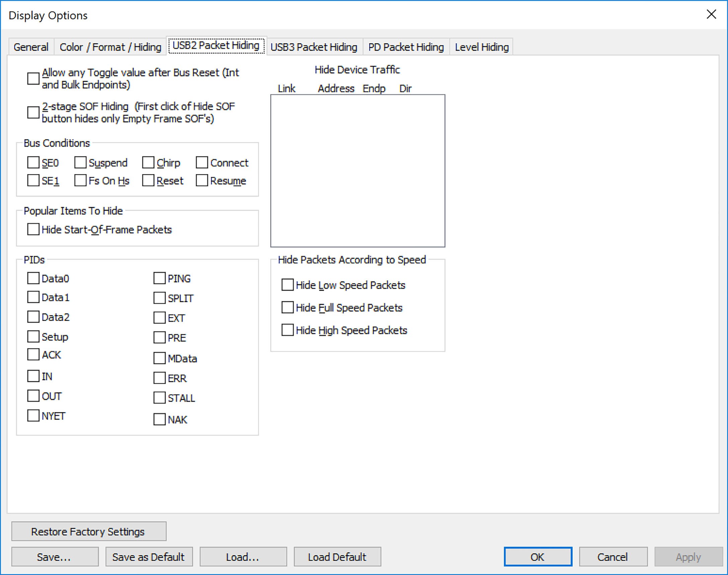Switch to the USB3 Packet Hiding tab
The image size is (728, 575).
pos(314,47)
